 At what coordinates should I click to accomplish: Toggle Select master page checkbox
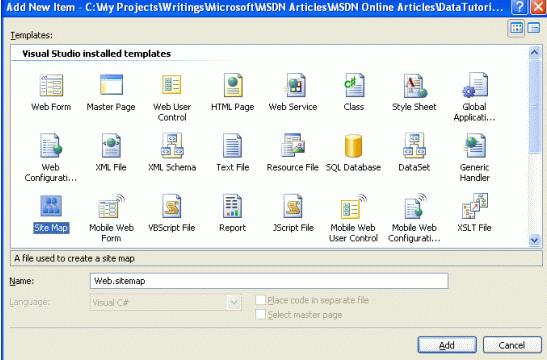click(x=261, y=314)
